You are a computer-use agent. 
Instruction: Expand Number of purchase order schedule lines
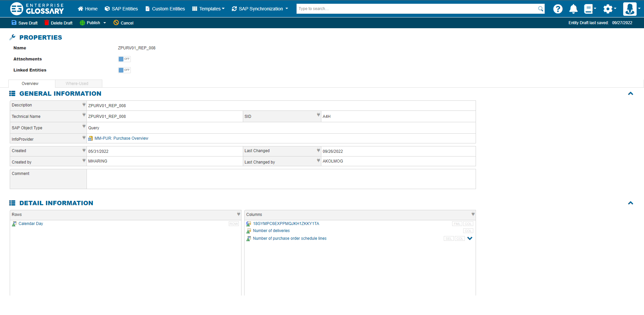(x=470, y=238)
